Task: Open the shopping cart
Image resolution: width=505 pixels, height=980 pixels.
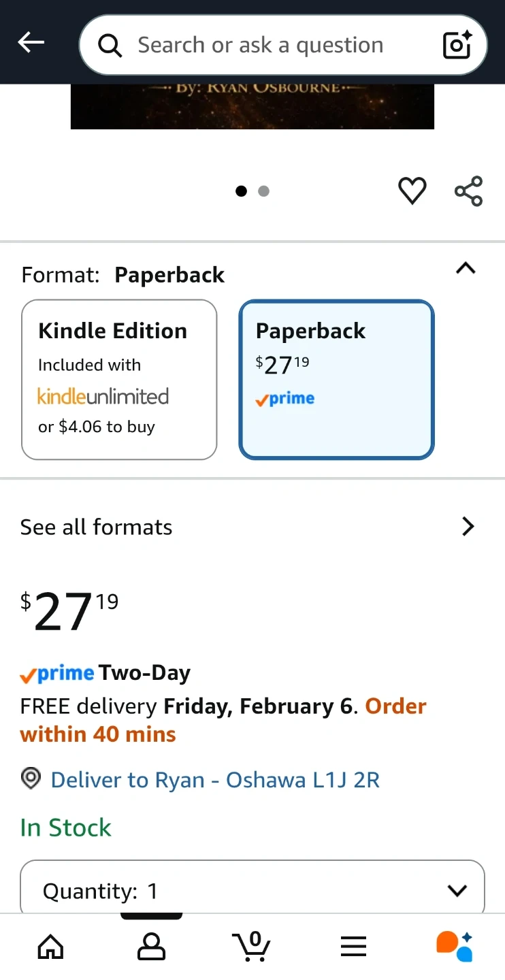Action: 252,947
